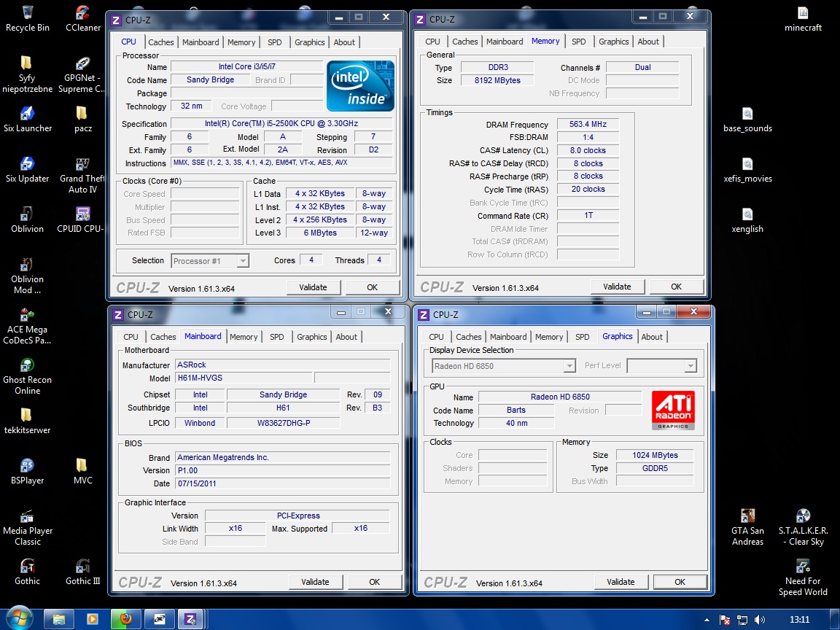Open the Perf Level dropdown

pos(661,366)
